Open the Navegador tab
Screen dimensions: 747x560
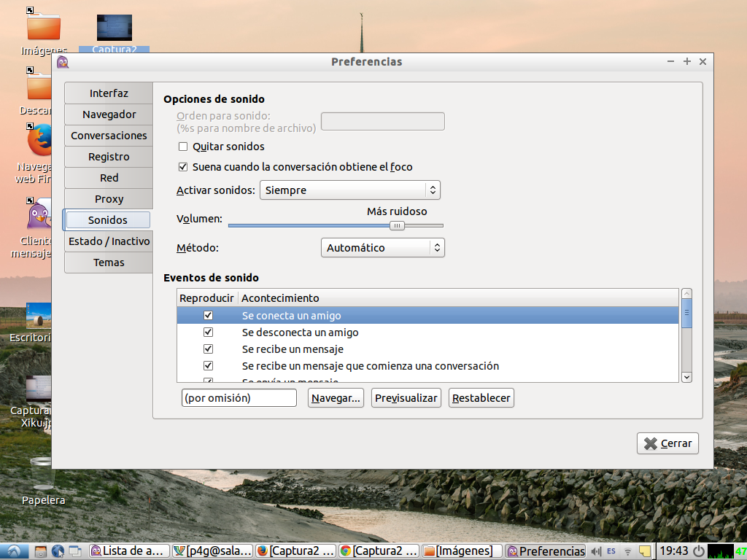click(x=109, y=114)
